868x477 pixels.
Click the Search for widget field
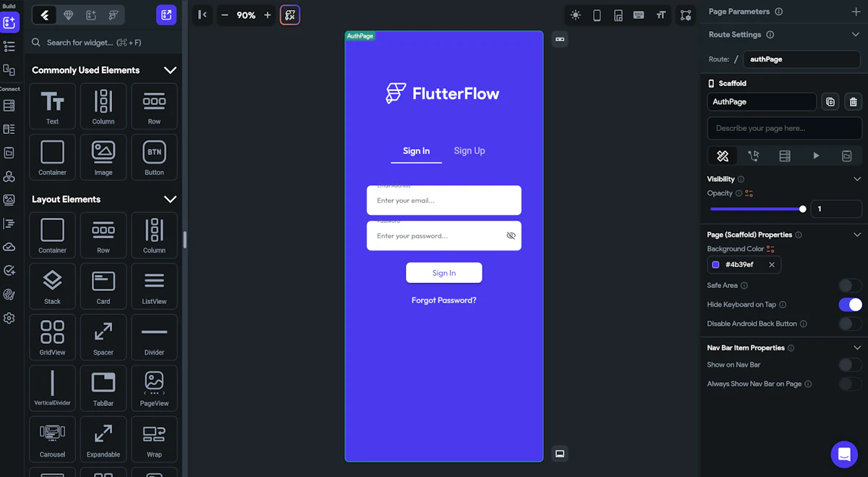point(103,43)
